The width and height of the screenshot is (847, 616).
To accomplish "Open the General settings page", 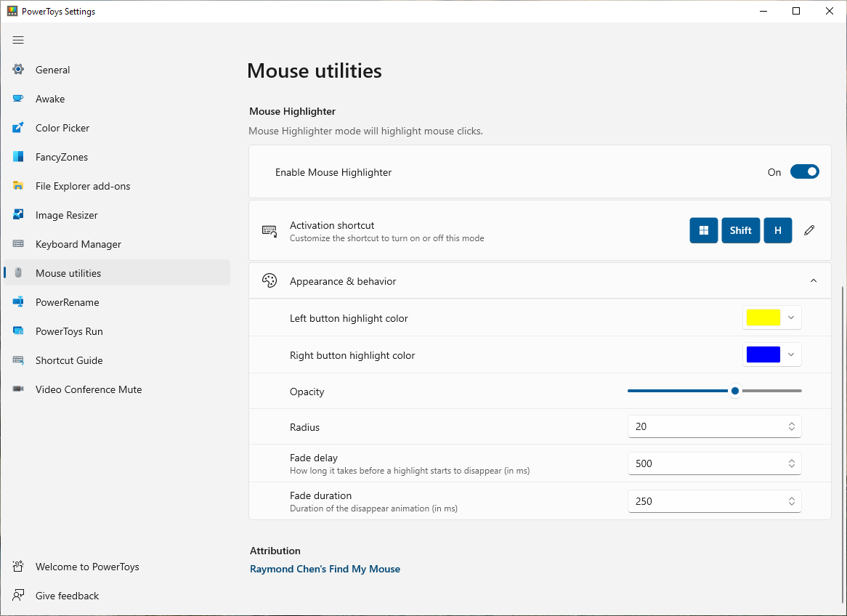I will (x=117, y=70).
